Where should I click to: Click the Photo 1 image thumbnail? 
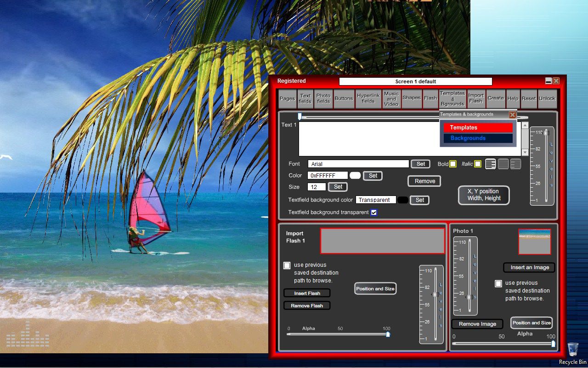pyautogui.click(x=534, y=241)
